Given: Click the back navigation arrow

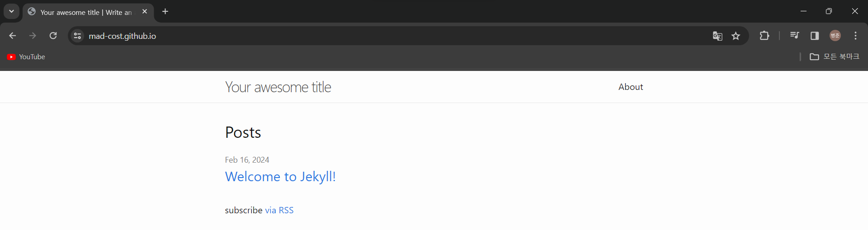Looking at the screenshot, I should pyautogui.click(x=13, y=36).
